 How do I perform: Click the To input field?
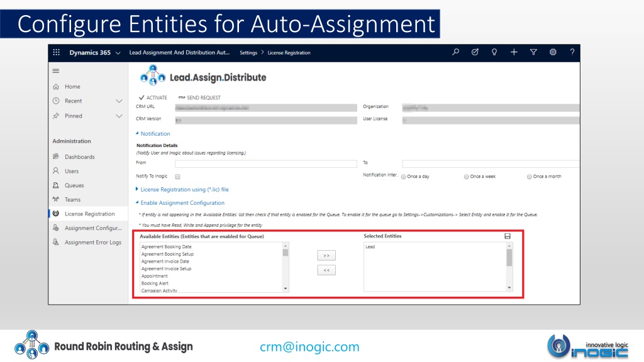click(x=491, y=164)
